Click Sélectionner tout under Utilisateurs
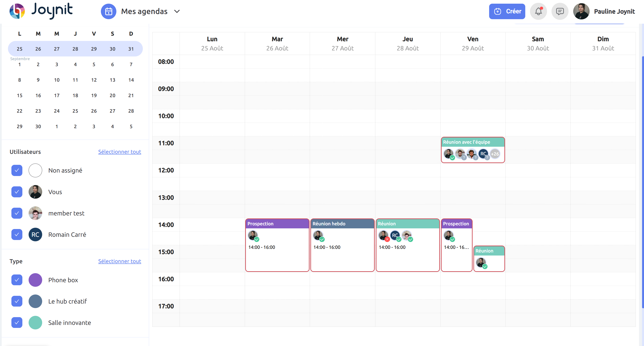 (x=120, y=152)
